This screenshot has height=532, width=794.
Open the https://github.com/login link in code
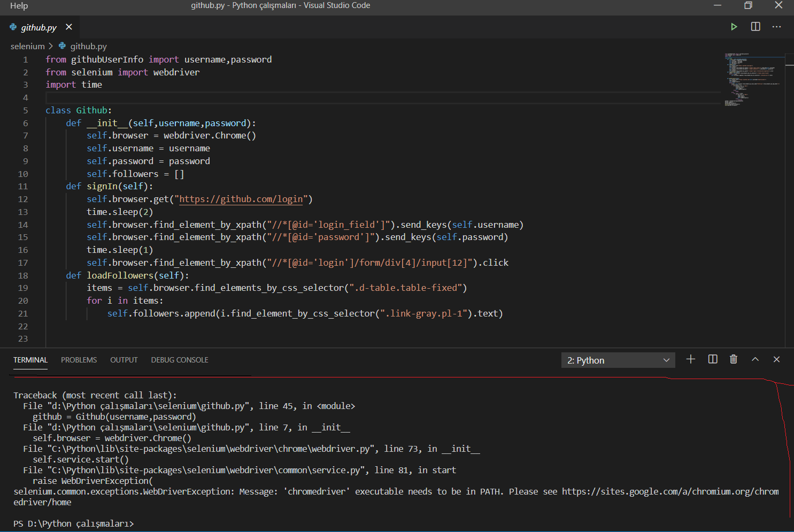click(x=241, y=199)
